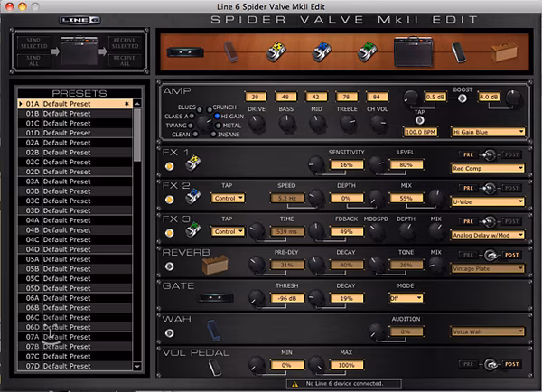Click the amp TREBLE knob
This screenshot has width=542, height=392.
(348, 123)
